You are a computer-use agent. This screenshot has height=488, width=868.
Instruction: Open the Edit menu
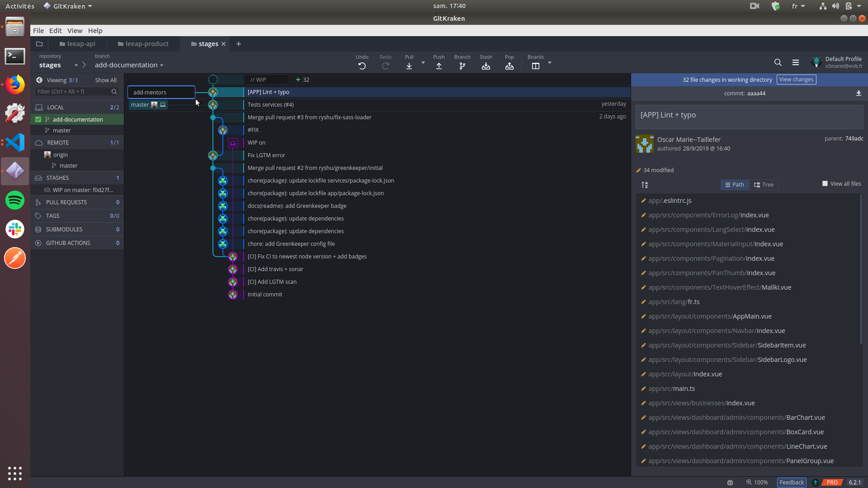click(56, 30)
